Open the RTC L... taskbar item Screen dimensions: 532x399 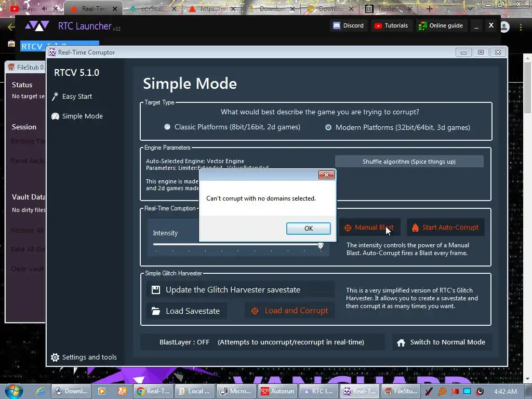[319, 391]
